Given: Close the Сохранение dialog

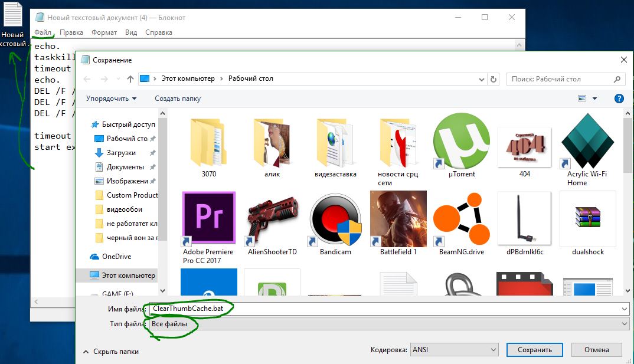Looking at the screenshot, I should click(623, 60).
